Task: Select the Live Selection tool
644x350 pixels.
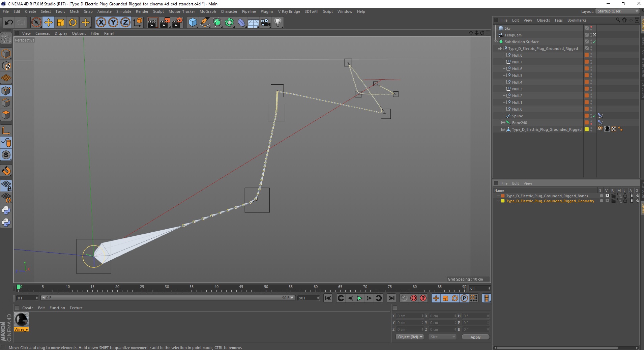Action: point(36,23)
